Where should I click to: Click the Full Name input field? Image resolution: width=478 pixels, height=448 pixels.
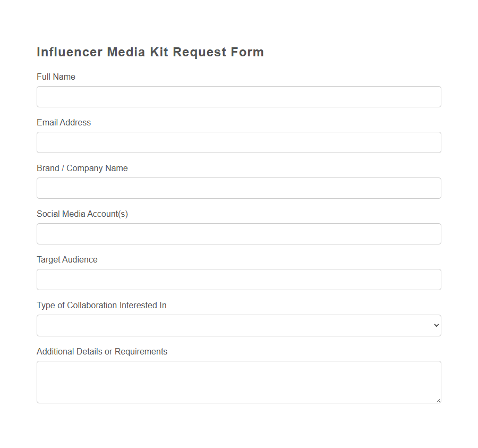[238, 97]
